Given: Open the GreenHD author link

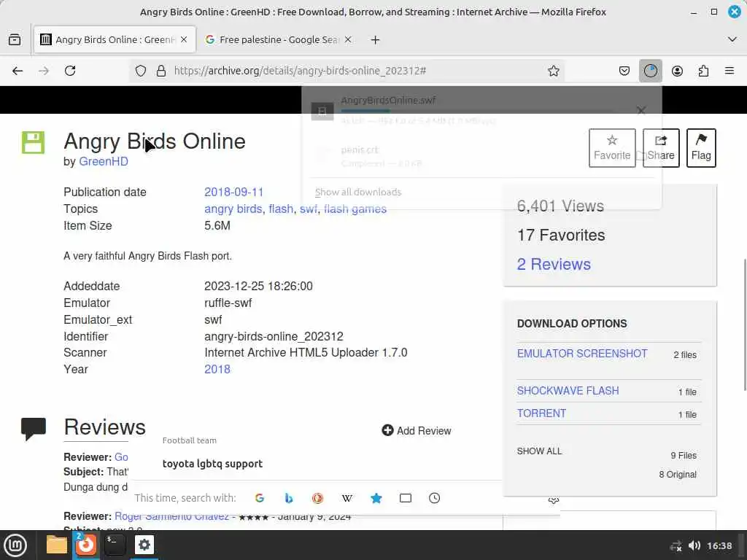Looking at the screenshot, I should (x=104, y=161).
